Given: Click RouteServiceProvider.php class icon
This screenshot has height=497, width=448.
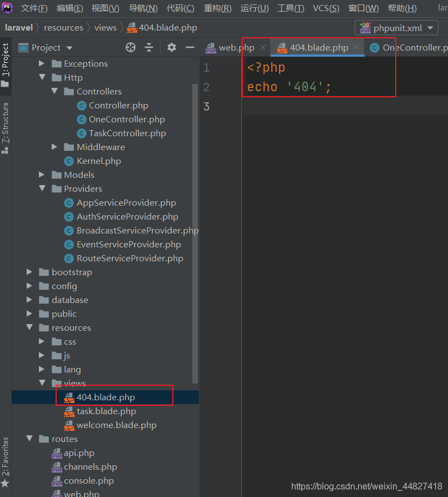Looking at the screenshot, I should tap(69, 259).
